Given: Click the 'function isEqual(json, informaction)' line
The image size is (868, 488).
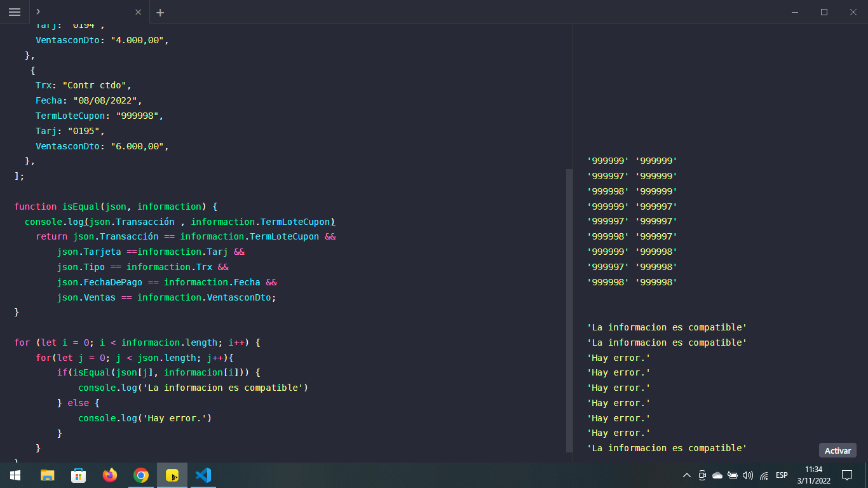Looking at the screenshot, I should pos(116,207).
